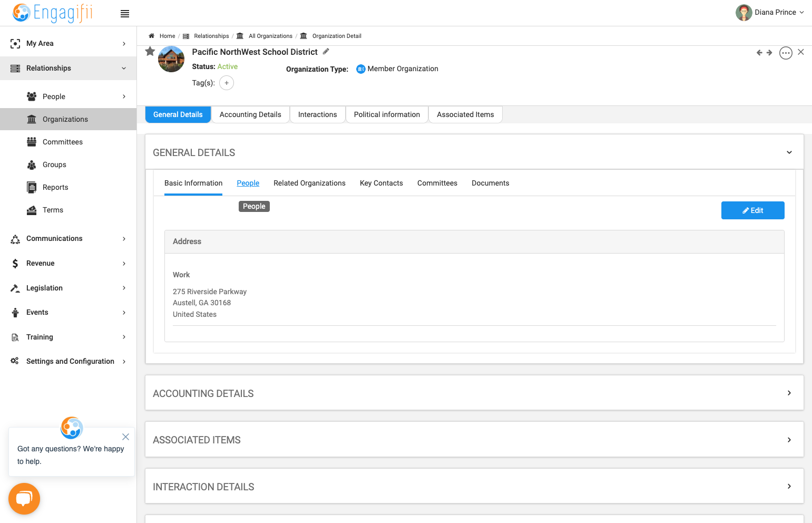Switch to the Interactions tab
The height and width of the screenshot is (523, 812).
(317, 114)
